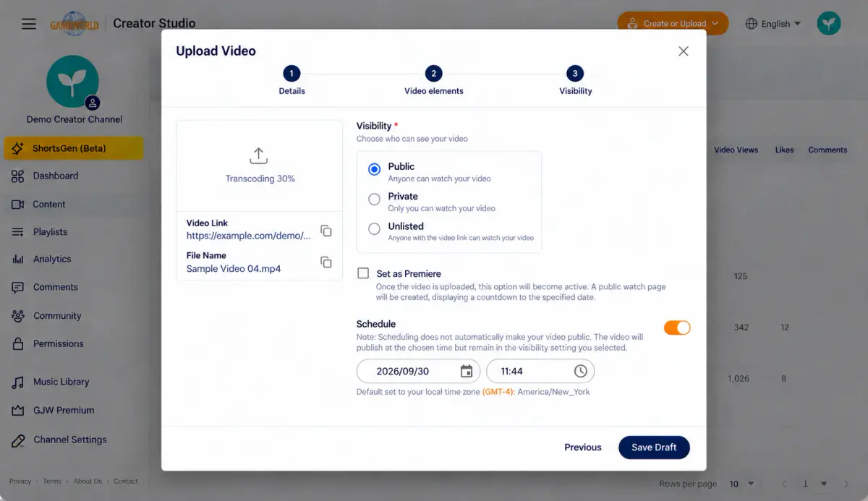
Task: Click the Analytics bar chart icon
Action: pyautogui.click(x=18, y=259)
